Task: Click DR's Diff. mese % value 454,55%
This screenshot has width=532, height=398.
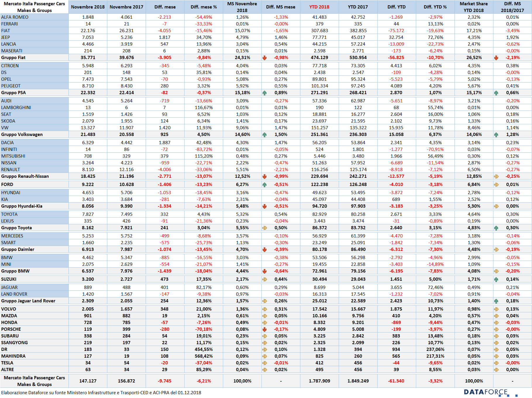Action: (x=204, y=349)
